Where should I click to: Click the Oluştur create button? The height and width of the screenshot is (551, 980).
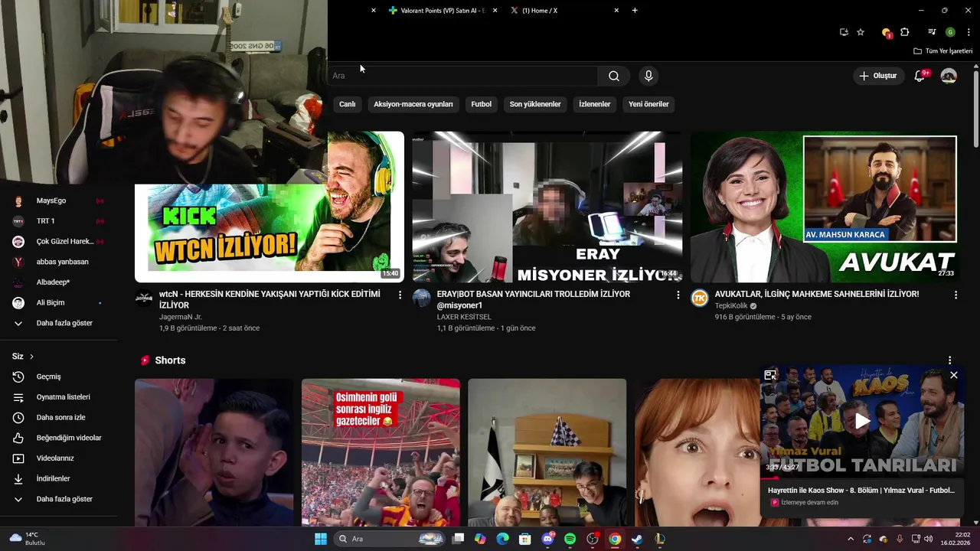tap(877, 76)
